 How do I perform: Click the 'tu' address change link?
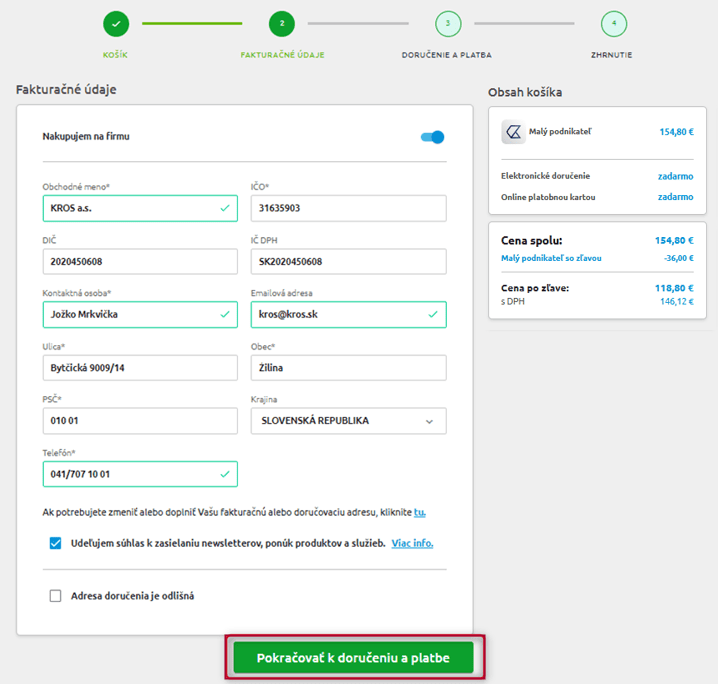(x=420, y=512)
